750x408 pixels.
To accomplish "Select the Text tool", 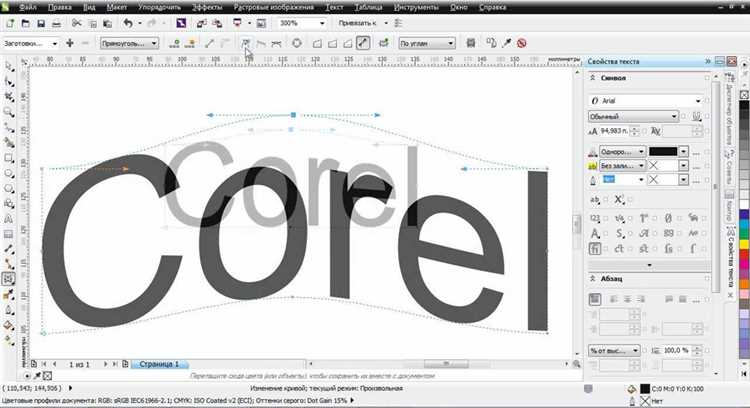I will [x=9, y=219].
